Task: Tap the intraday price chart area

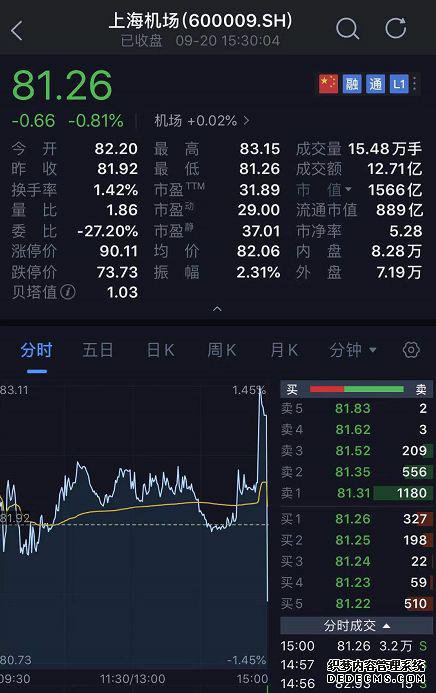Action: pos(134,526)
